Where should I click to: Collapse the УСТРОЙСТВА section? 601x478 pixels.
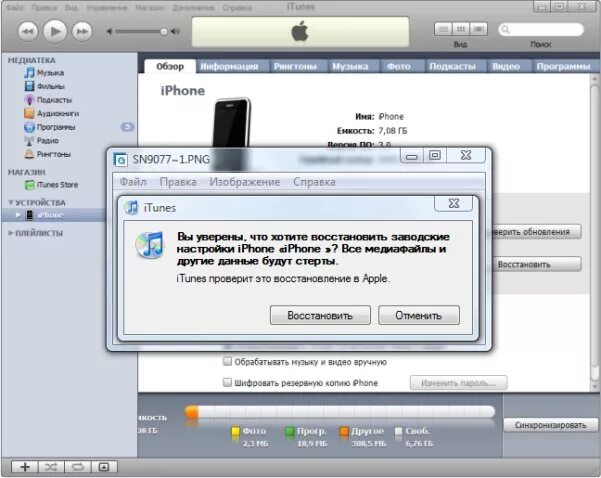point(11,202)
